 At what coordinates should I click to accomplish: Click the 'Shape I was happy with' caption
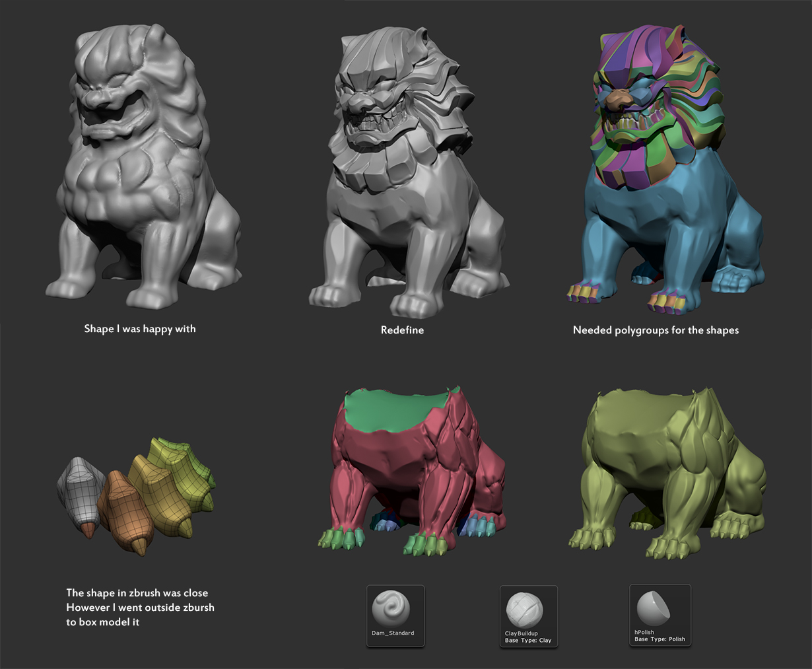pos(140,329)
